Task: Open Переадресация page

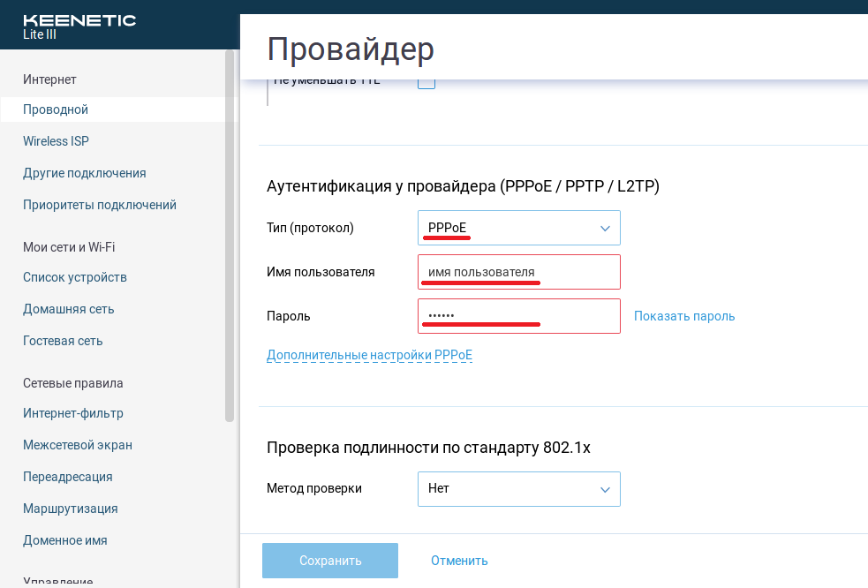Action: click(67, 477)
